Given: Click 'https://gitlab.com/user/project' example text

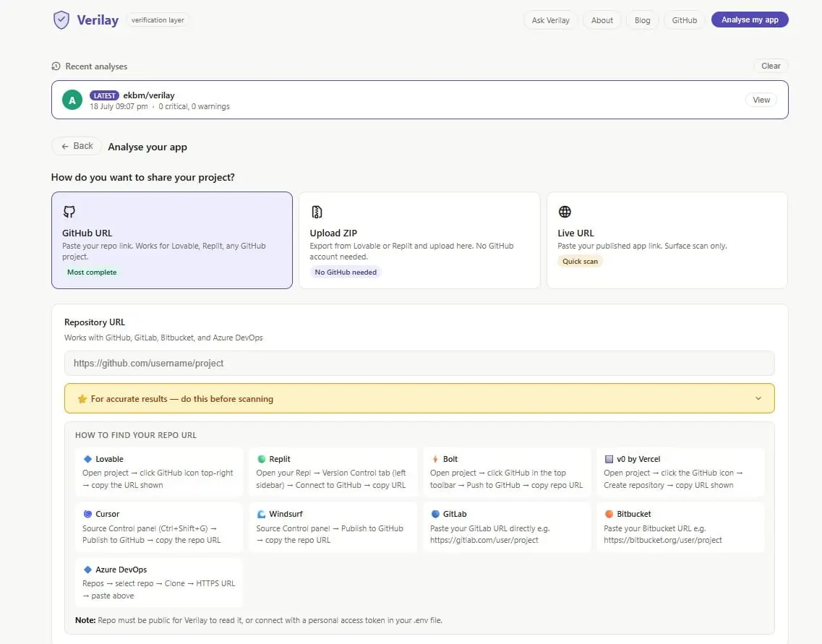Looking at the screenshot, I should 484,540.
